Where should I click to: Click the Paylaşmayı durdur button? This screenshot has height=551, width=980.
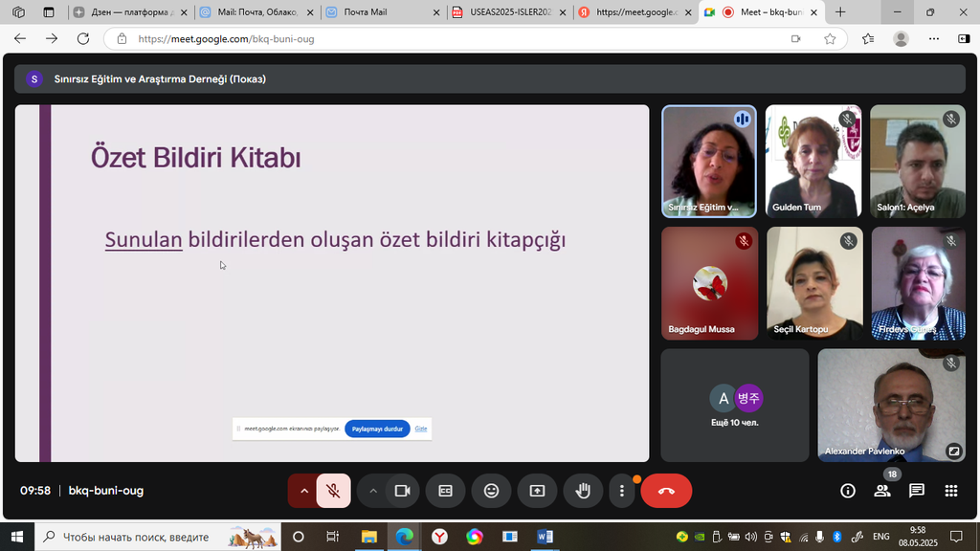click(377, 429)
